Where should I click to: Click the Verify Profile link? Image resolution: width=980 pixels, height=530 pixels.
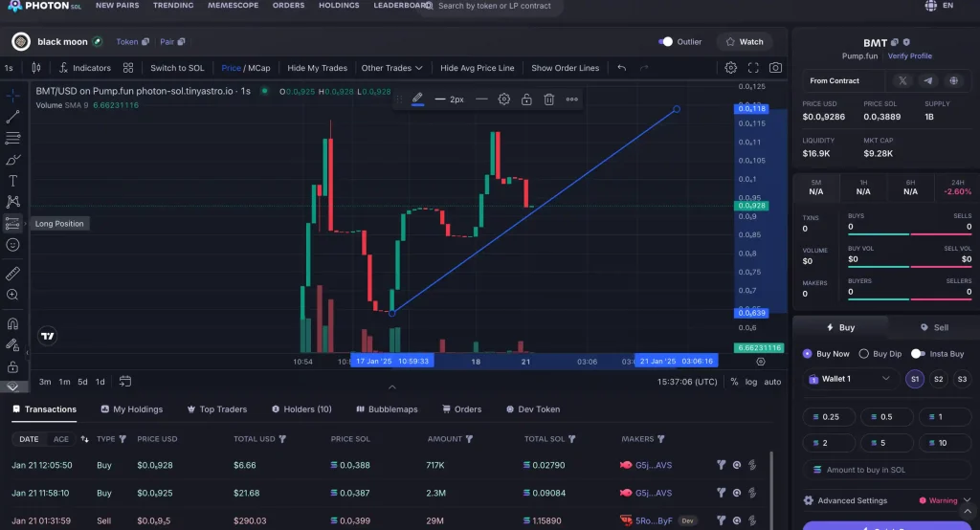click(x=909, y=56)
